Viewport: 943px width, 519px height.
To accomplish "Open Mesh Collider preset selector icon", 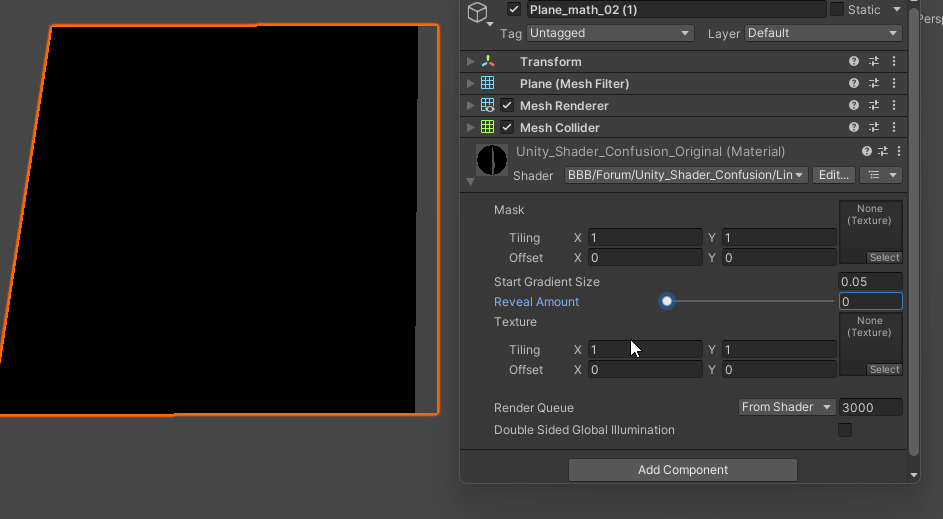I will (x=874, y=127).
